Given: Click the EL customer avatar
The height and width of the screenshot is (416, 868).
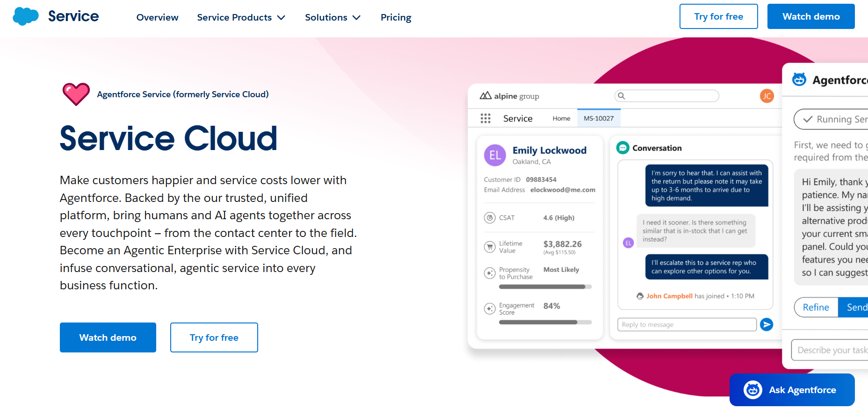Looking at the screenshot, I should tap(495, 155).
